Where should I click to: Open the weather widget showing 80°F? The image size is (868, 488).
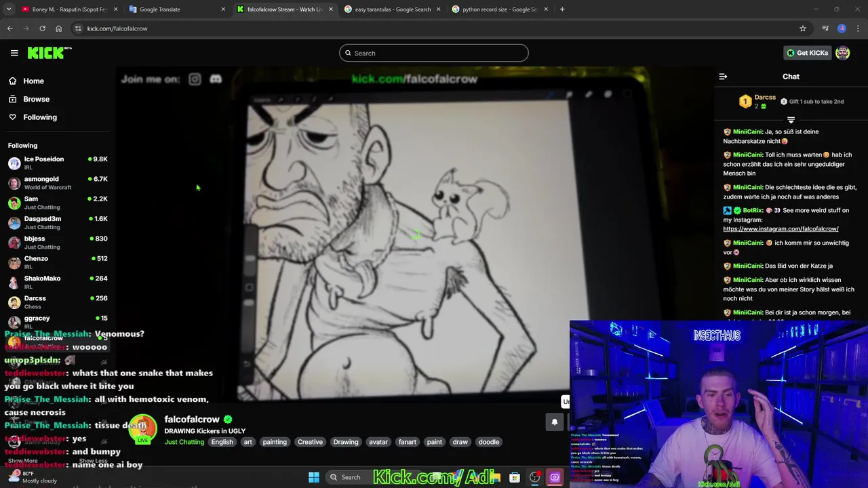(33, 477)
